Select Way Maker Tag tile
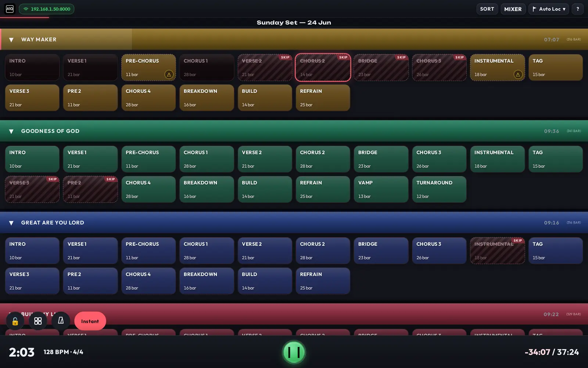Image resolution: width=588 pixels, height=368 pixels. coord(556,68)
